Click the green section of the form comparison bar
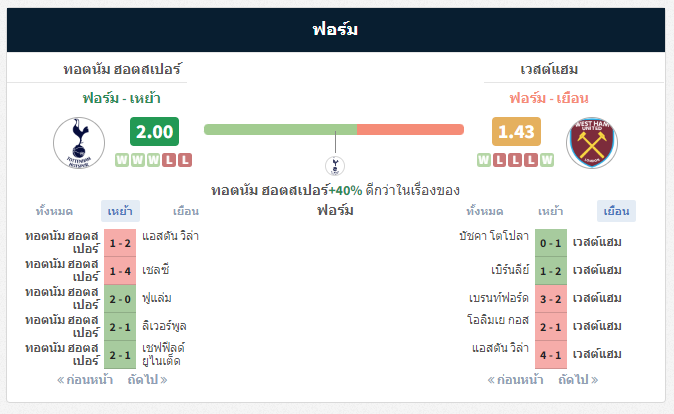The width and height of the screenshot is (674, 414). [280, 129]
